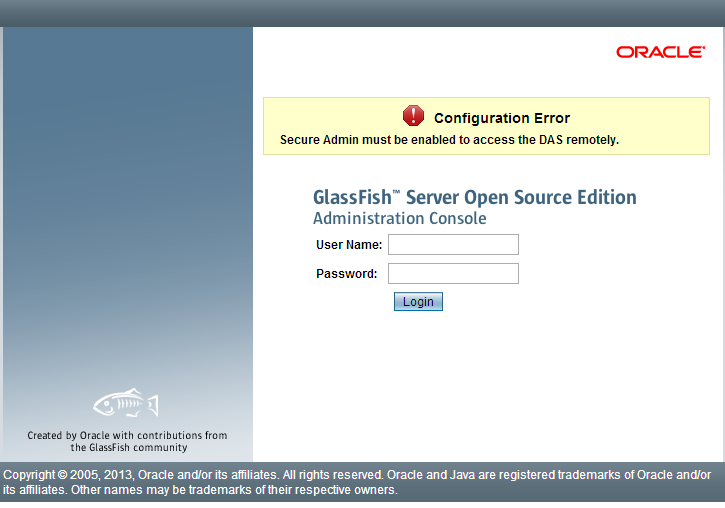Click the "User Name:" label
725x508 pixels.
(349, 245)
